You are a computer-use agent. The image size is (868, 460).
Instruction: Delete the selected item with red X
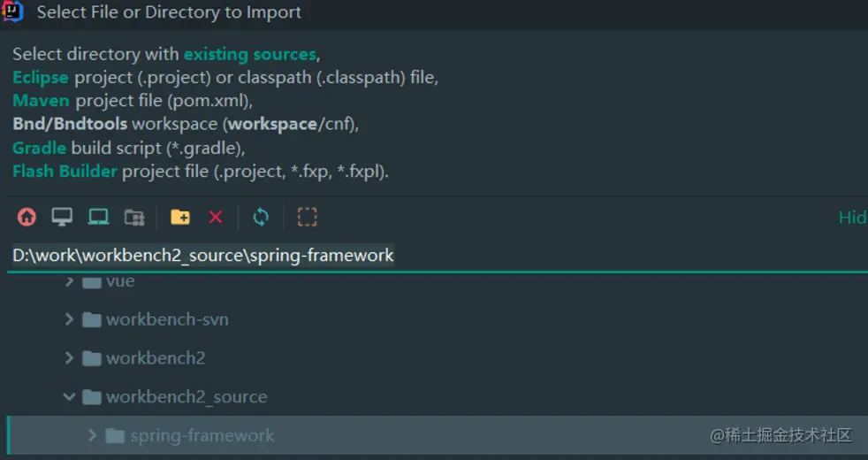click(x=216, y=217)
